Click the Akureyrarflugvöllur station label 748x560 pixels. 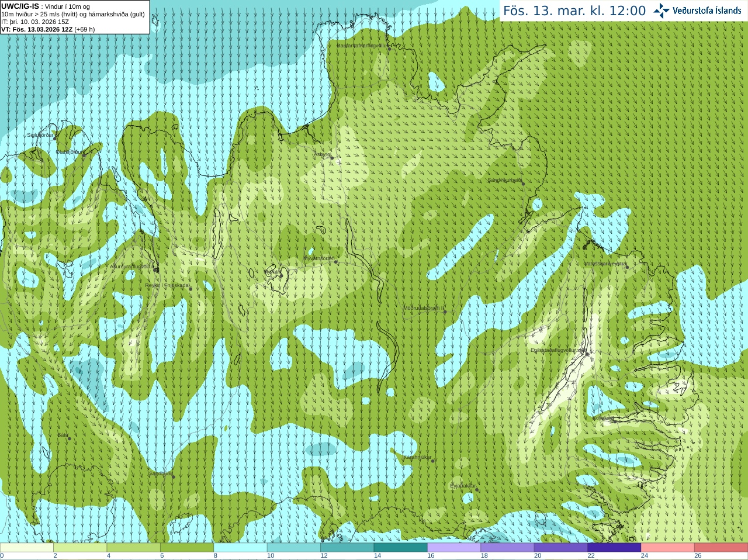(132, 267)
